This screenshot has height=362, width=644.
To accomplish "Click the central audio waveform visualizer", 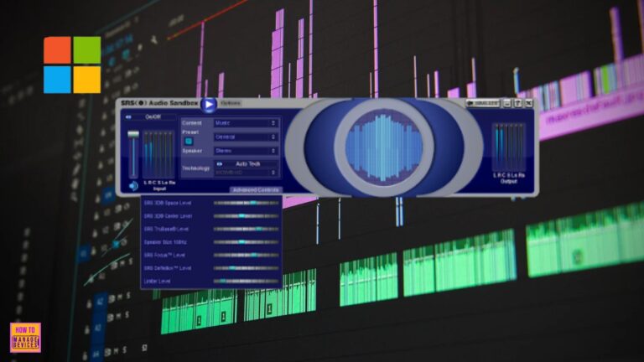I will [x=383, y=147].
